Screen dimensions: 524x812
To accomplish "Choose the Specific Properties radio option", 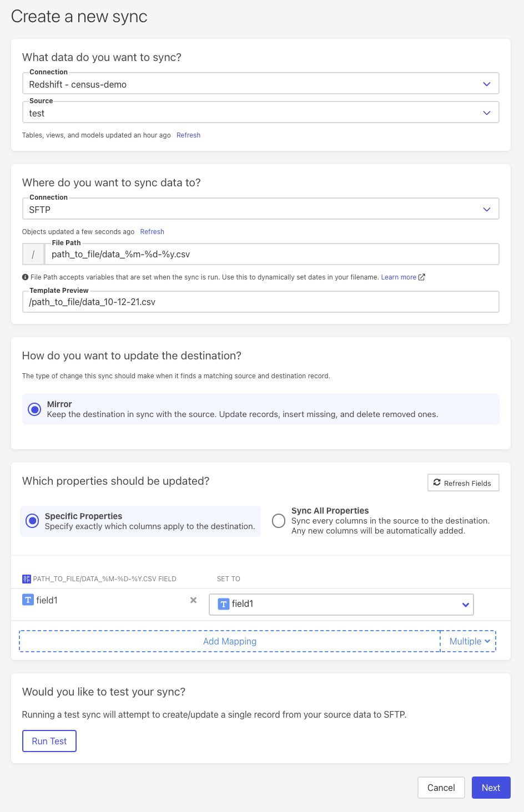I will 33,521.
